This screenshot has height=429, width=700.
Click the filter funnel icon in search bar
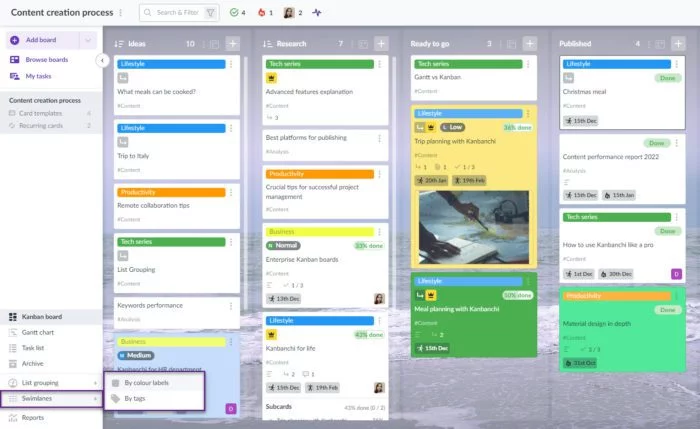(x=210, y=13)
